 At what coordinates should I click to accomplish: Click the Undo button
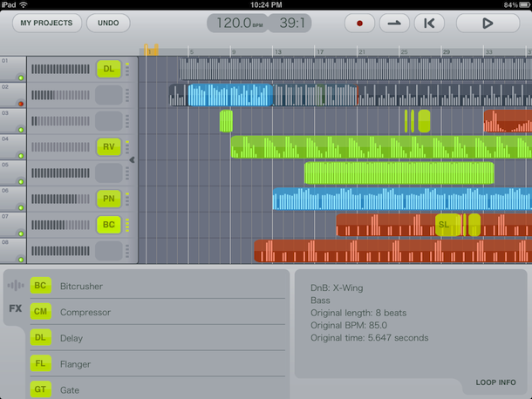coord(108,24)
